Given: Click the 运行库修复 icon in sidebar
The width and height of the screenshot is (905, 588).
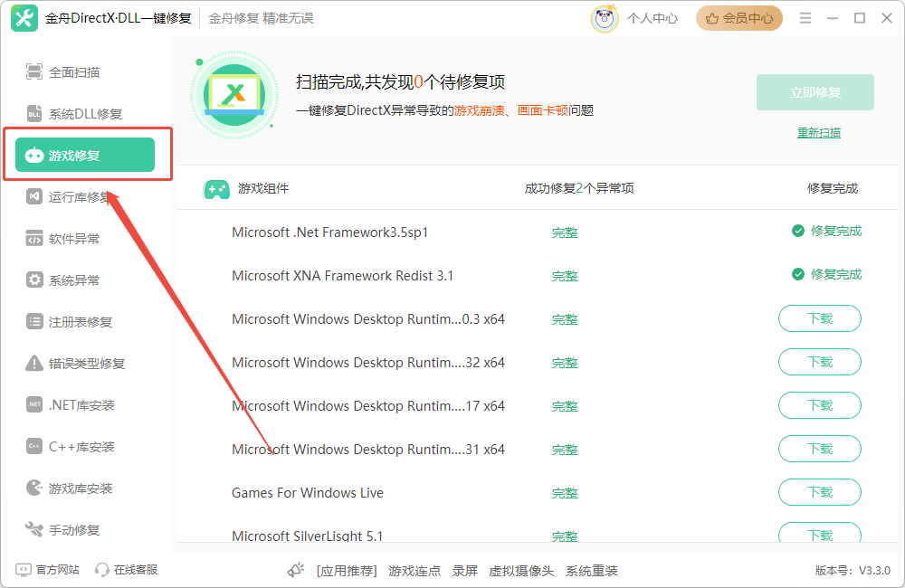Looking at the screenshot, I should click(x=34, y=197).
